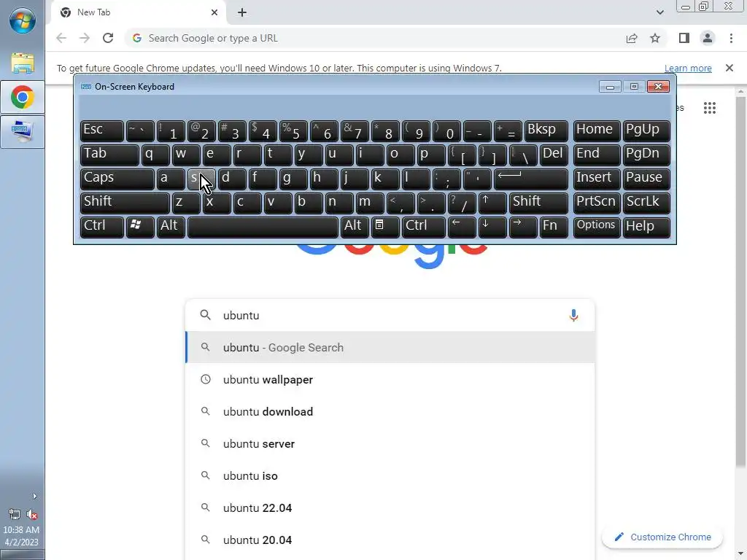Image resolution: width=747 pixels, height=560 pixels.
Task: Click the Options key on keyboard
Action: coord(597,227)
